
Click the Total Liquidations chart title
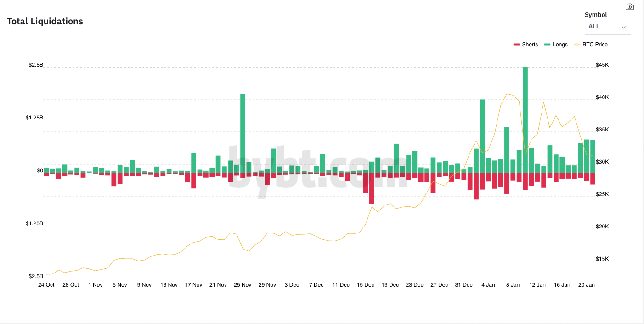45,21
